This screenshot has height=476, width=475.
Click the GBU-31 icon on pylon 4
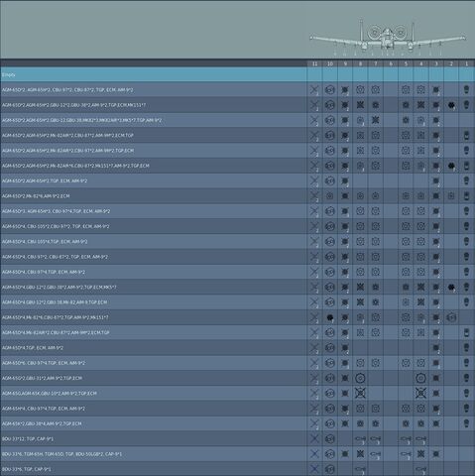[x=420, y=378]
